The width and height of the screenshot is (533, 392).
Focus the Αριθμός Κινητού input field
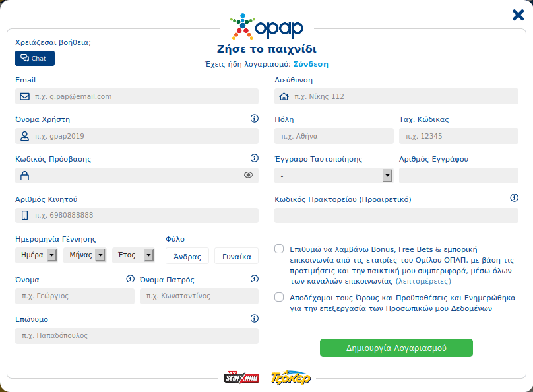pyautogui.click(x=137, y=215)
